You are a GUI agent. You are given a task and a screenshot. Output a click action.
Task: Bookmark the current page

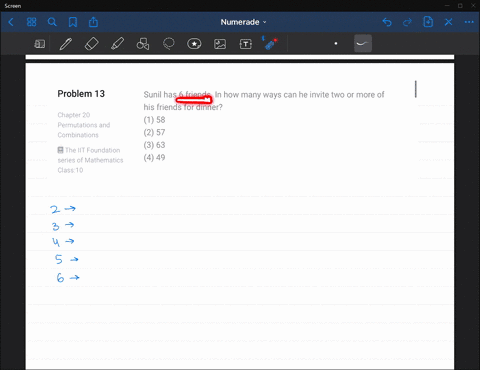(x=73, y=22)
